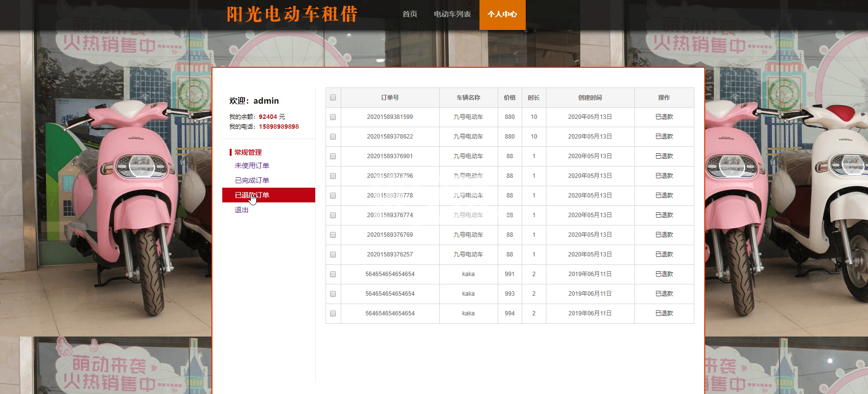The width and height of the screenshot is (868, 394).
Task: Click the 订单号 column header
Action: [x=389, y=98]
